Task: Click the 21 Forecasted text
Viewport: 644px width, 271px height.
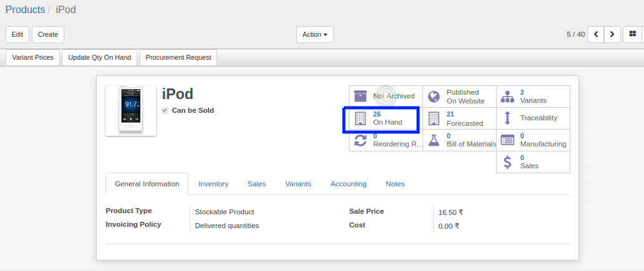Action: coord(465,118)
